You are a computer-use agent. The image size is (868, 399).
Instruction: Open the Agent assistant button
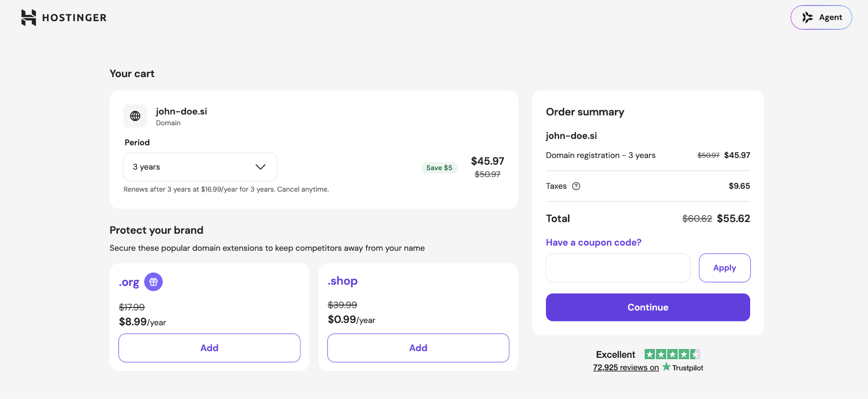(x=821, y=17)
